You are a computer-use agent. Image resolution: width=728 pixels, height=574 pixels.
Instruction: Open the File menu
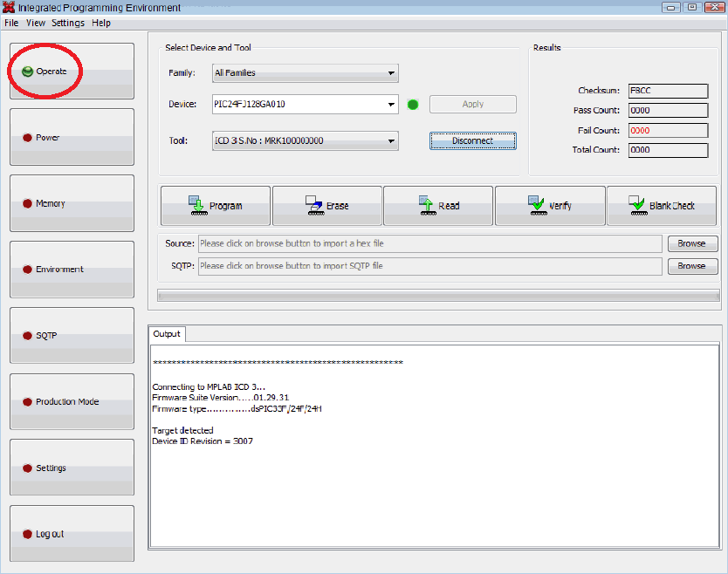[x=11, y=23]
